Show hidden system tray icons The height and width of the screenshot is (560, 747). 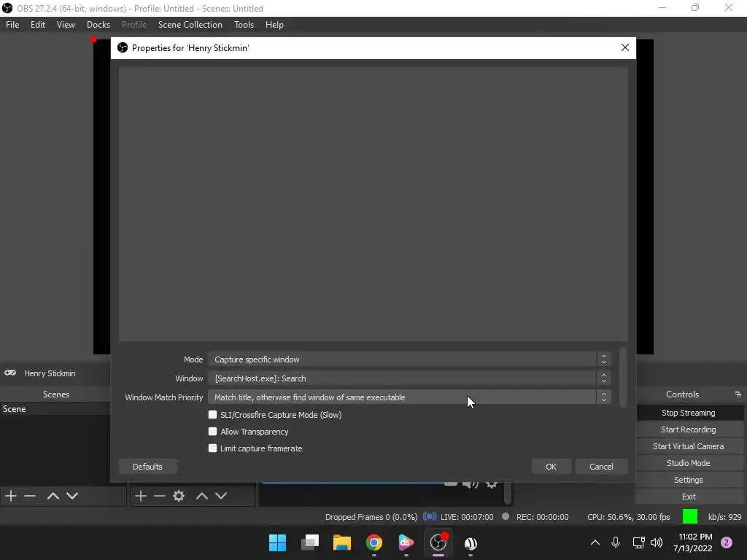[x=595, y=542]
